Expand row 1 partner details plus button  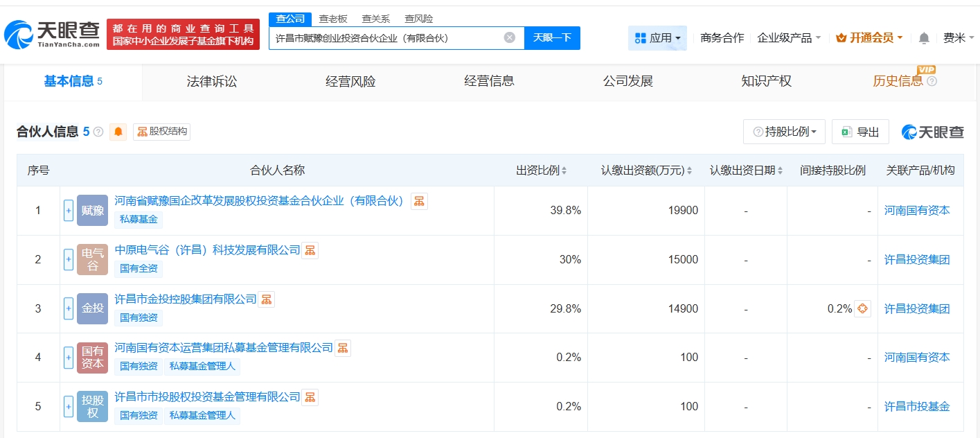point(69,210)
